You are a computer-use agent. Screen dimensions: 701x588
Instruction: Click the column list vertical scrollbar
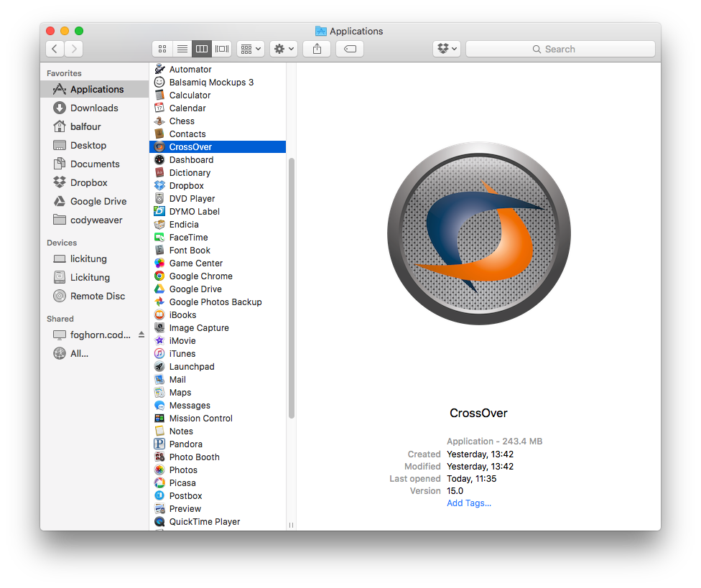point(292,287)
